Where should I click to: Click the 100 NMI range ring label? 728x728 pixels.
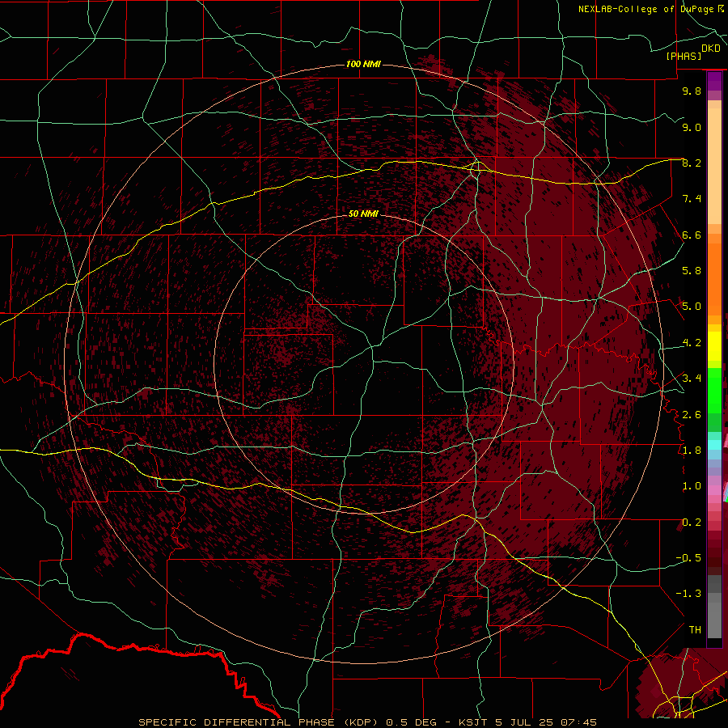pyautogui.click(x=363, y=64)
